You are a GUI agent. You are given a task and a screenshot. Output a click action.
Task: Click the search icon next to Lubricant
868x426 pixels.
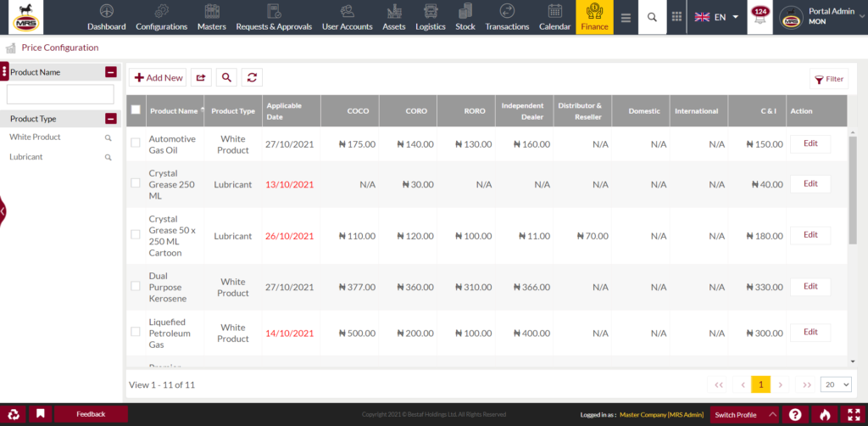pos(108,158)
